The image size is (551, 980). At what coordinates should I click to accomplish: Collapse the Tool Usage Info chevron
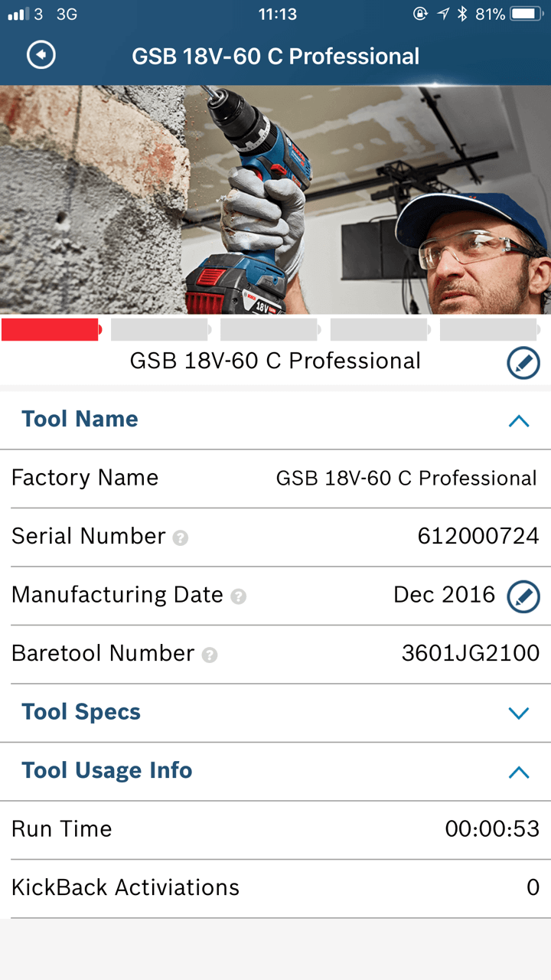519,772
